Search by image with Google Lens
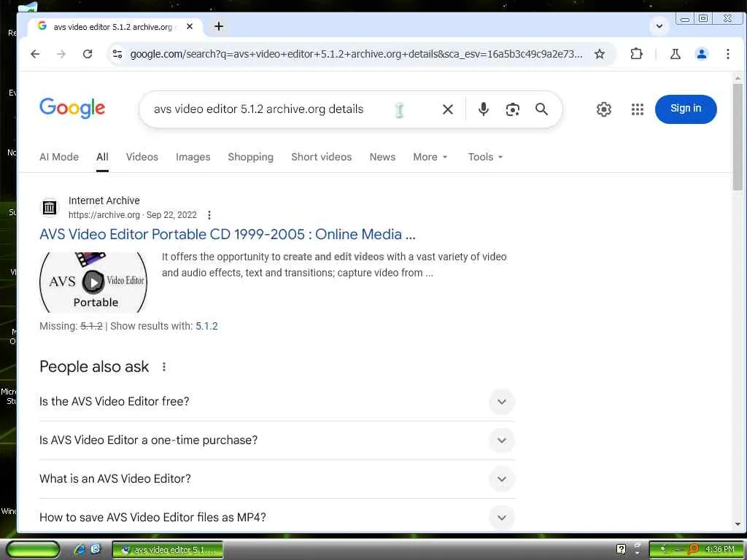This screenshot has height=560, width=747. [x=512, y=109]
